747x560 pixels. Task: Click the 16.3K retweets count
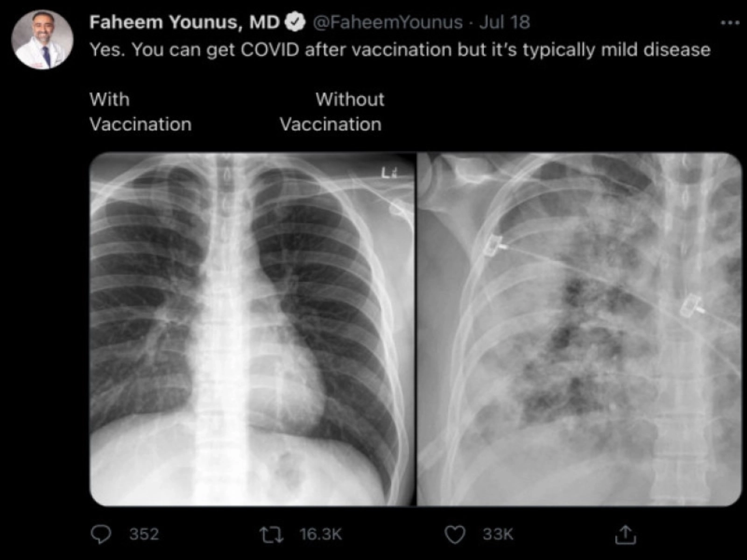321,534
